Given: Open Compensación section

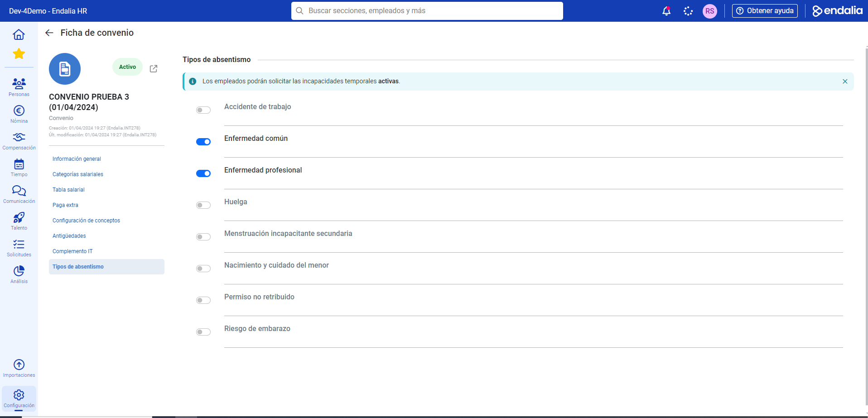Looking at the screenshot, I should (19, 140).
